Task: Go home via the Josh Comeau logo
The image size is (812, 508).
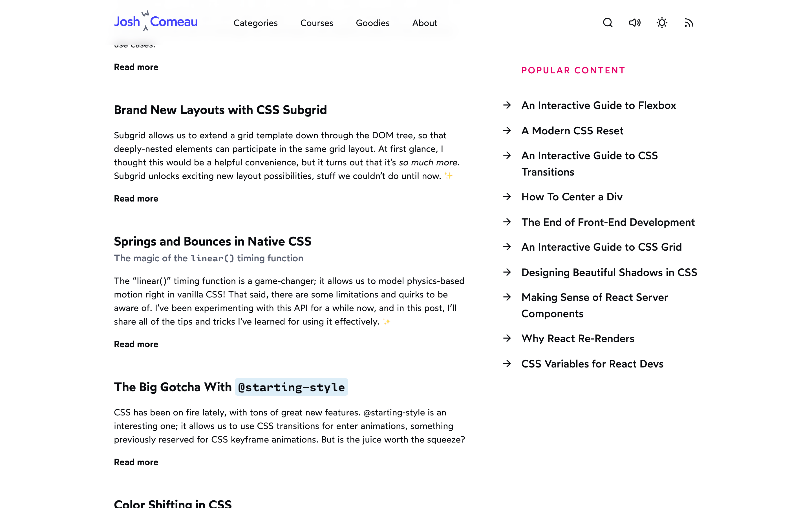Action: point(156,21)
